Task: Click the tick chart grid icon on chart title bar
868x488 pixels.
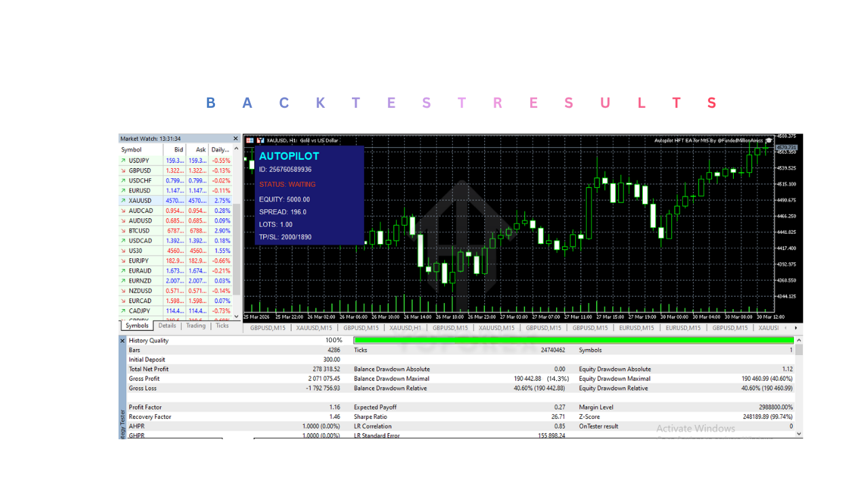Action: 250,140
